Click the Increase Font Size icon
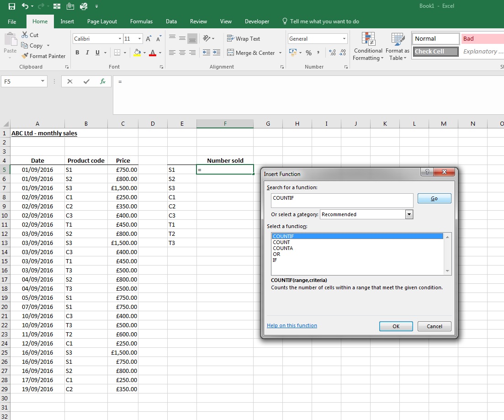The width and height of the screenshot is (504, 420). pyautogui.click(x=148, y=38)
